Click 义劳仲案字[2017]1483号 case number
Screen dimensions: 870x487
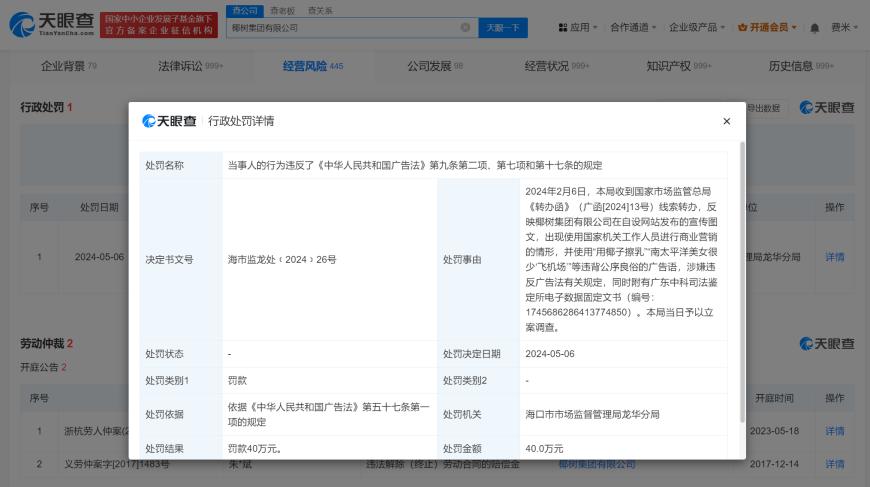117,464
